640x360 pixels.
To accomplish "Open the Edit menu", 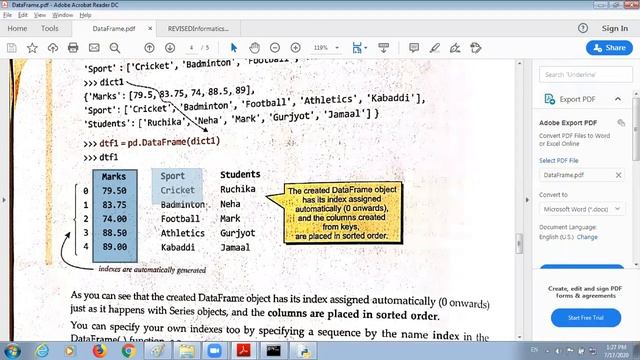I will [x=22, y=15].
